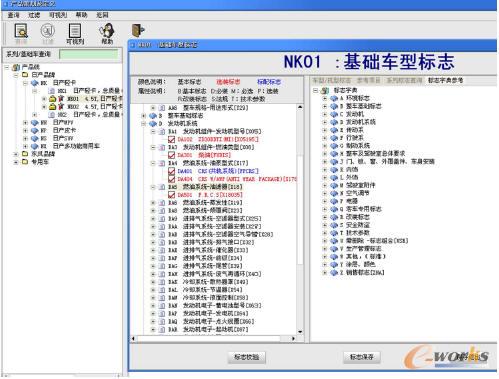Screen dimensions: 499x379
Task: Expand the DAK 冷却系统-散热器罩 row
Action: coord(153,282)
